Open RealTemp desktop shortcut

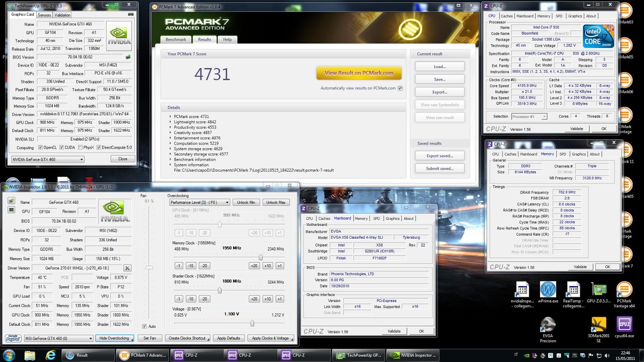click(573, 295)
